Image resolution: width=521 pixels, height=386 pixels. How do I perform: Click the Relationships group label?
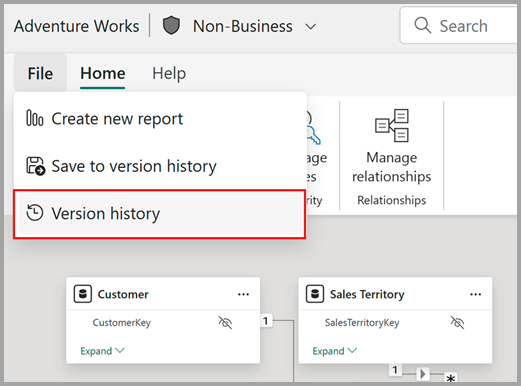pyautogui.click(x=392, y=200)
